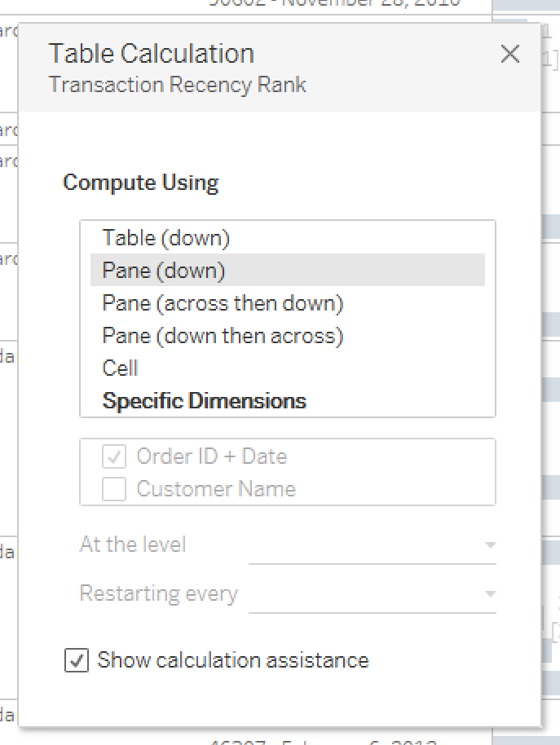The image size is (560, 745).
Task: Click the Order ID + Date label
Action: point(212,456)
